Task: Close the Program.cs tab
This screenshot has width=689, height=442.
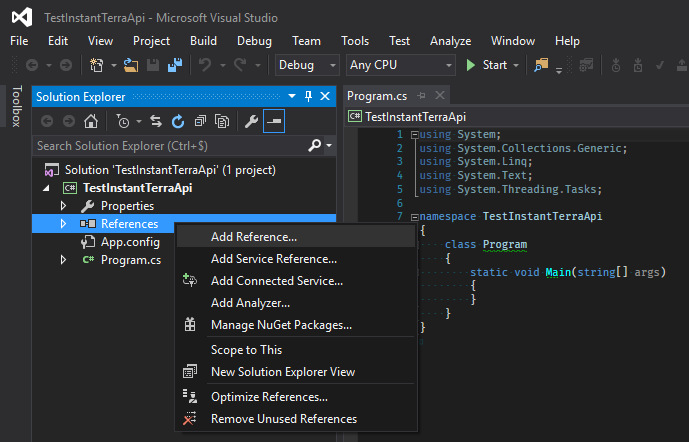Action: tap(440, 95)
